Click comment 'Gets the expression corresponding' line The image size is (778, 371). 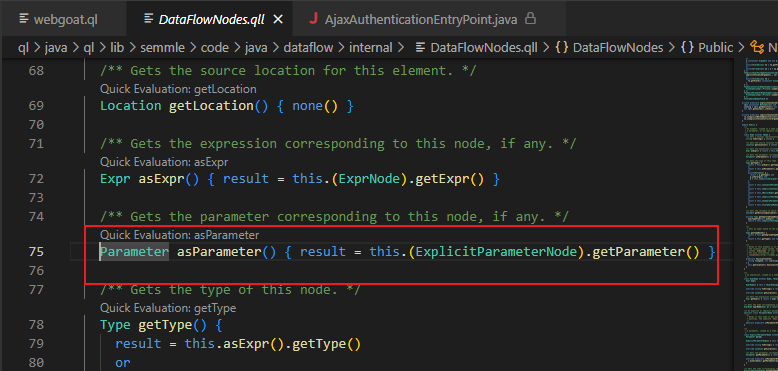(x=338, y=144)
